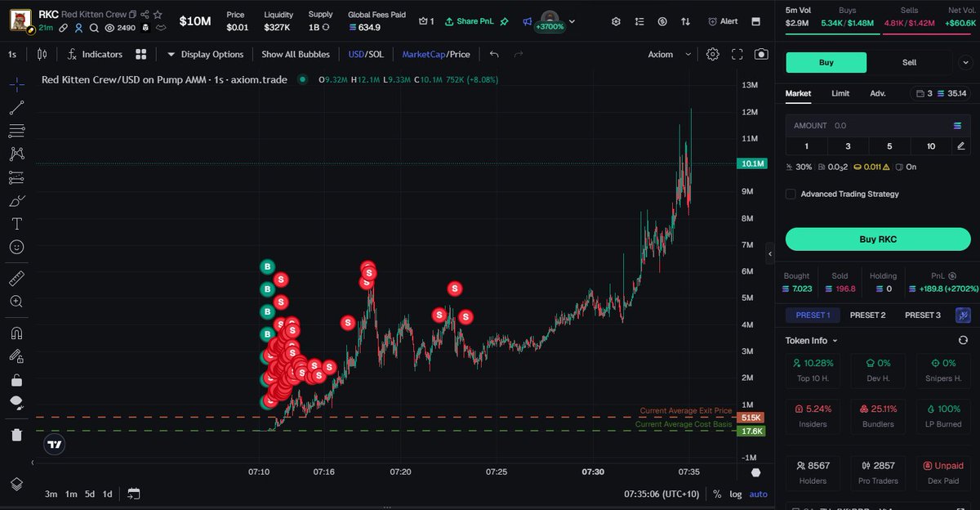Select the Sell tab

click(909, 62)
